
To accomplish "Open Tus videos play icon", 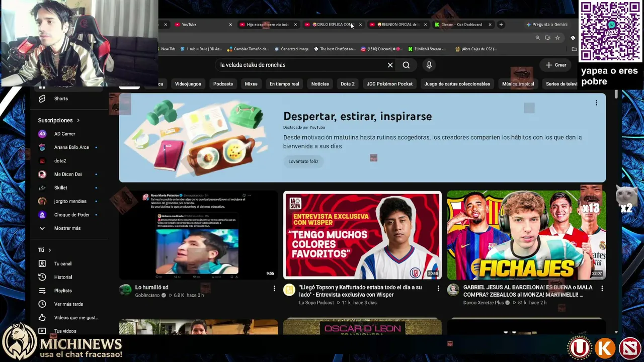I will pyautogui.click(x=42, y=331).
